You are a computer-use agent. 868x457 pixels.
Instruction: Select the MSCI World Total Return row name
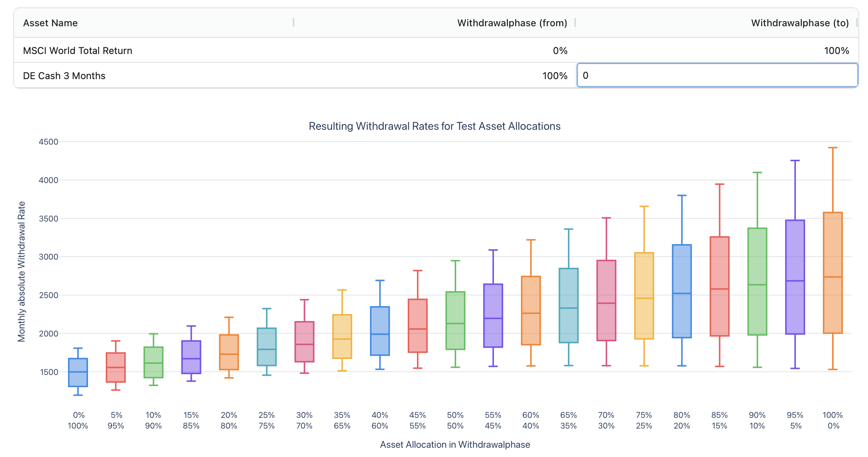tap(78, 51)
